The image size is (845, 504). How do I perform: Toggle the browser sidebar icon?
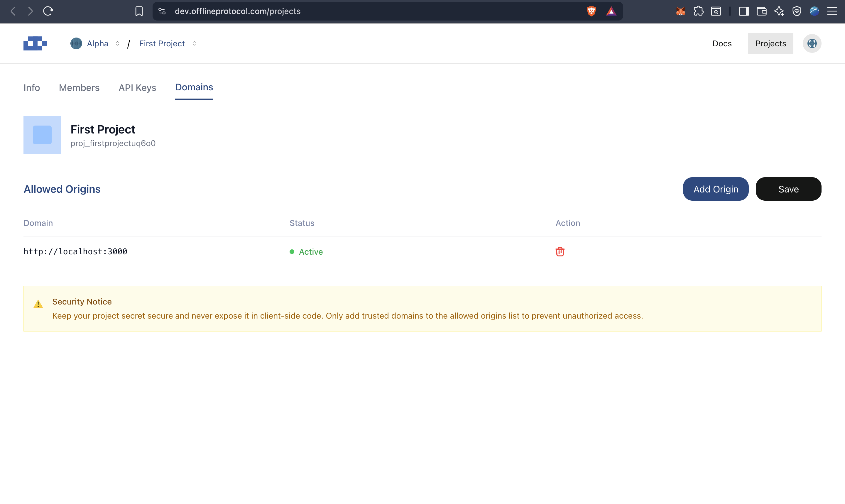pos(744,11)
